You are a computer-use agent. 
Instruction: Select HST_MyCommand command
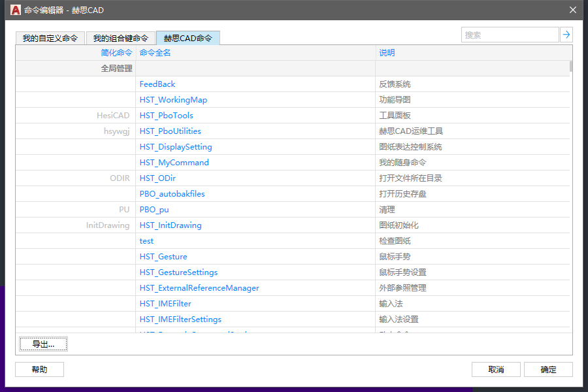174,163
